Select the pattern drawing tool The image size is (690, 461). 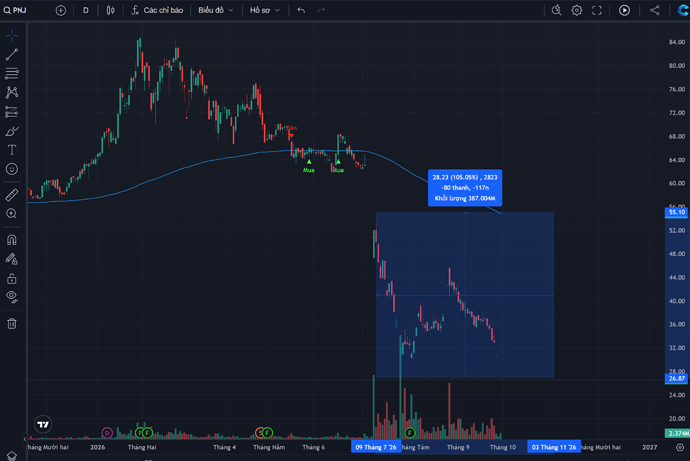point(12,92)
